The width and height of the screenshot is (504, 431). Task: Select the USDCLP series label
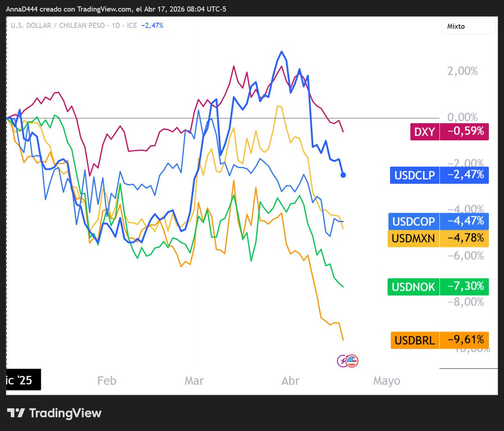[x=414, y=175]
